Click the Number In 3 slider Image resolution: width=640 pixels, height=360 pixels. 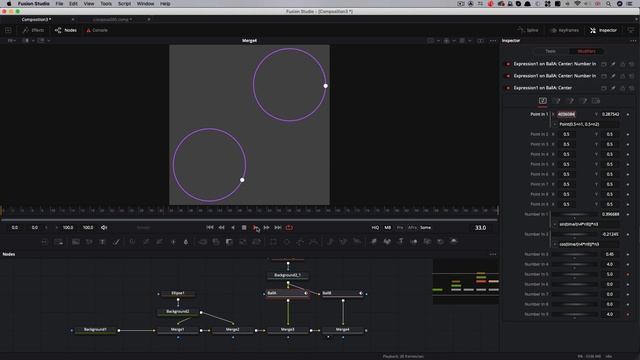pos(575,255)
